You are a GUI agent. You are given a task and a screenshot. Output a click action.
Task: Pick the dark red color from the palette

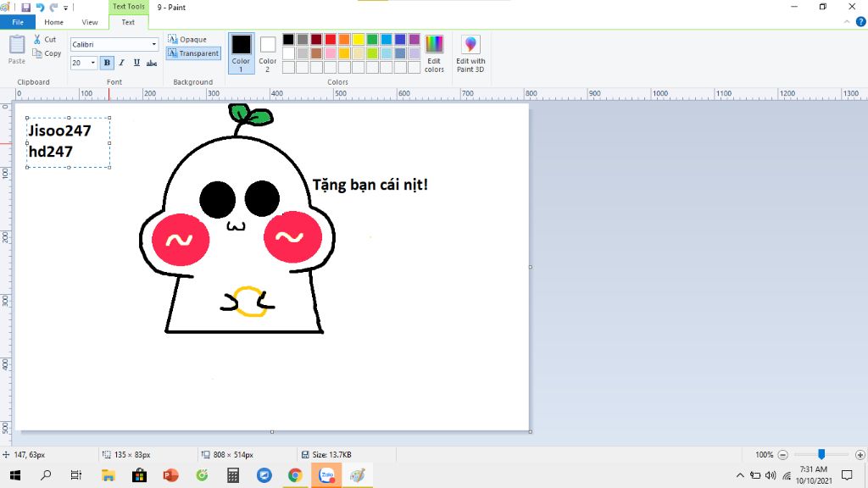[316, 39]
